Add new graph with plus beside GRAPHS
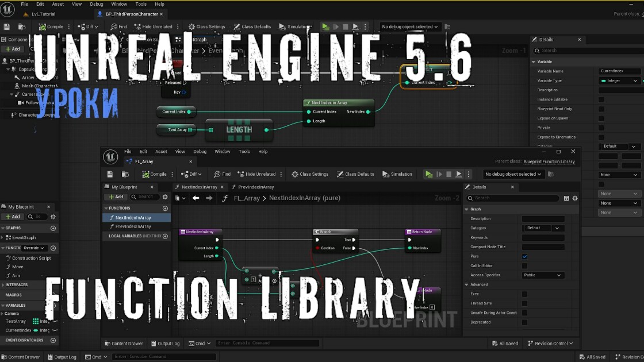Image resolution: width=644 pixels, height=362 pixels. 53,228
